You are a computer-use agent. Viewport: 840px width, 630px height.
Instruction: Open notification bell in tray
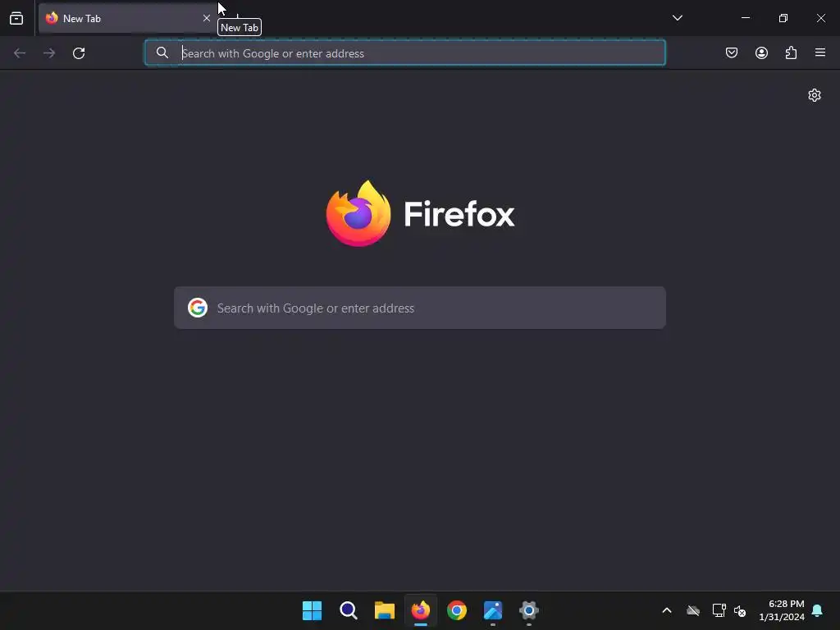point(817,610)
